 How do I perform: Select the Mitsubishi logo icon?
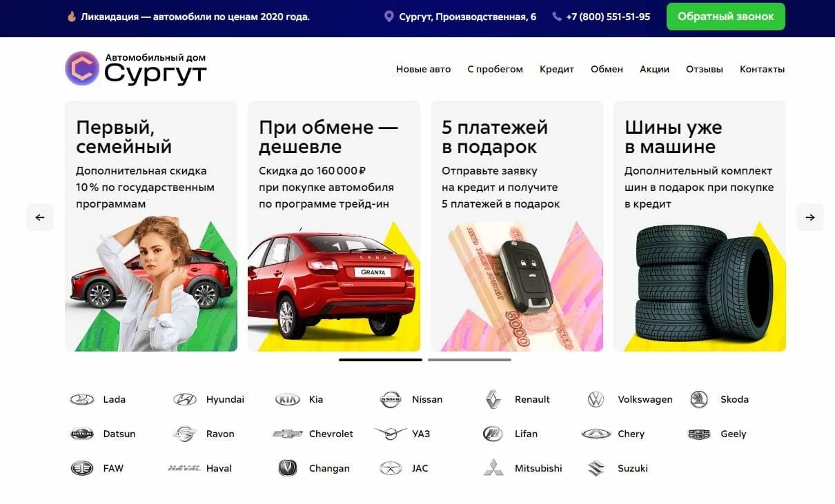pyautogui.click(x=493, y=468)
